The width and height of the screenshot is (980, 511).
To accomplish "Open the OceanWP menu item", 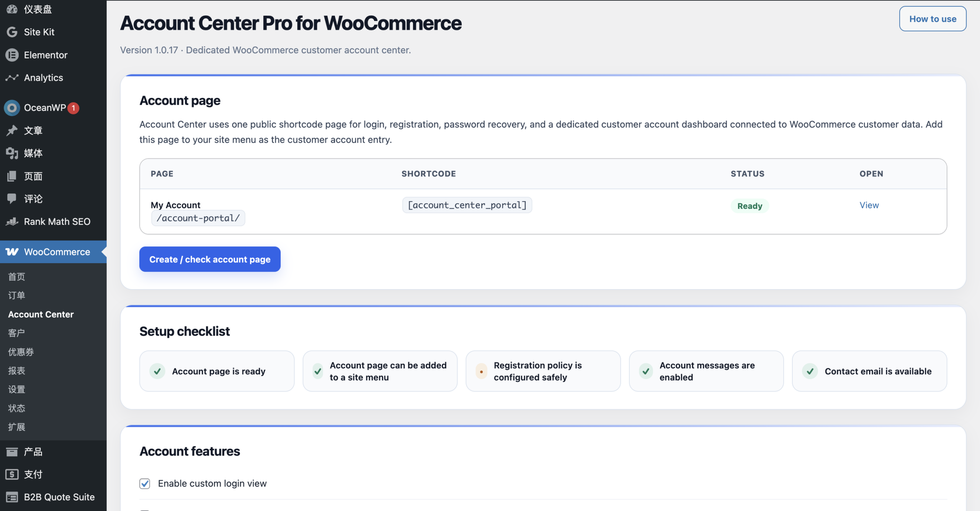I will pyautogui.click(x=53, y=108).
